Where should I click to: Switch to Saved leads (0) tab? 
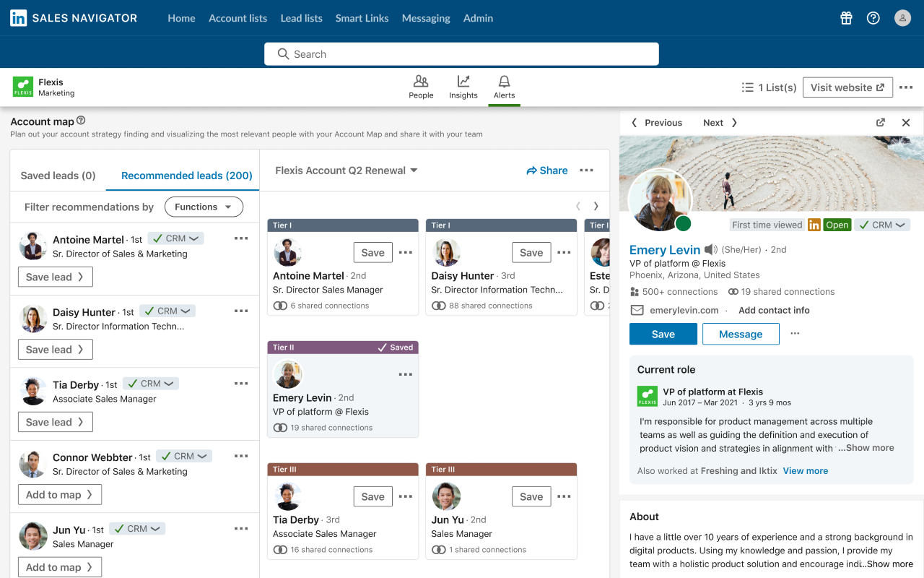pos(58,176)
